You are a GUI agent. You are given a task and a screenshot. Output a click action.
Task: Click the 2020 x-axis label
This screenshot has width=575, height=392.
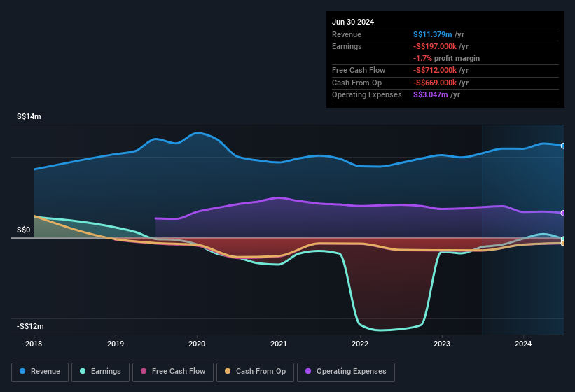tap(197, 344)
